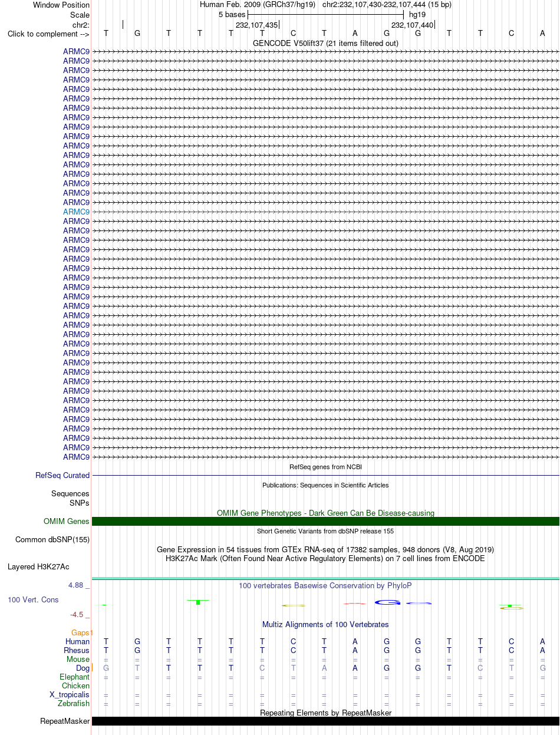Click the Rhesus alignment row label
This screenshot has height=735, width=560.
(x=77, y=650)
